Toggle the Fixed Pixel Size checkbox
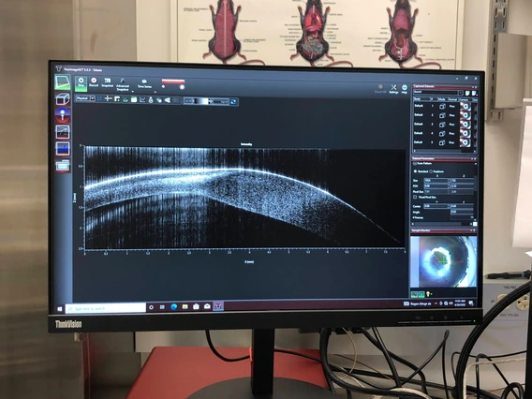 pos(415,197)
